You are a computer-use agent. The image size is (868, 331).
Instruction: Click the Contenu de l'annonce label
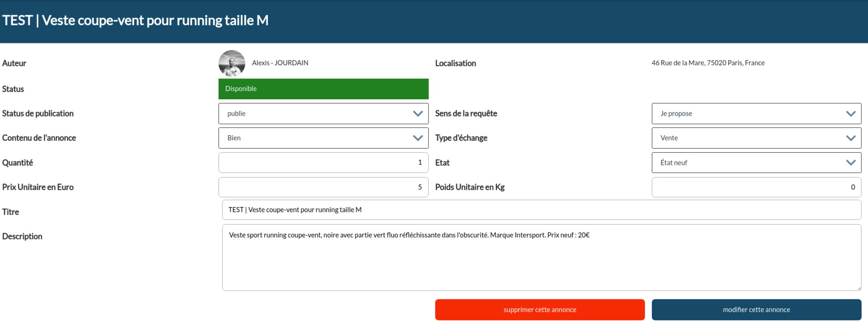tap(39, 138)
